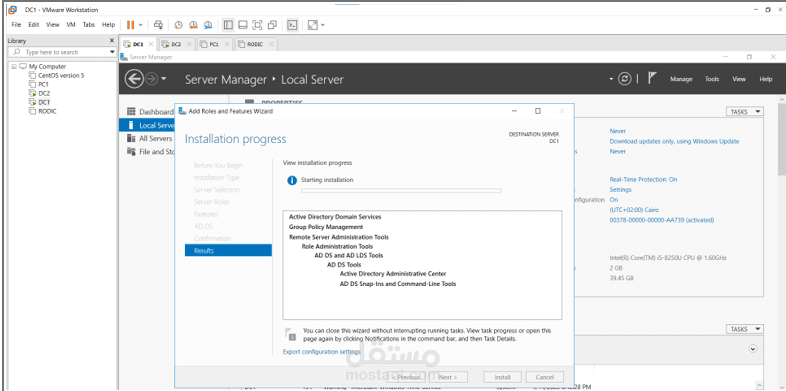This screenshot has height=391, width=786.
Task: Click the Download updates only link
Action: coord(674,141)
